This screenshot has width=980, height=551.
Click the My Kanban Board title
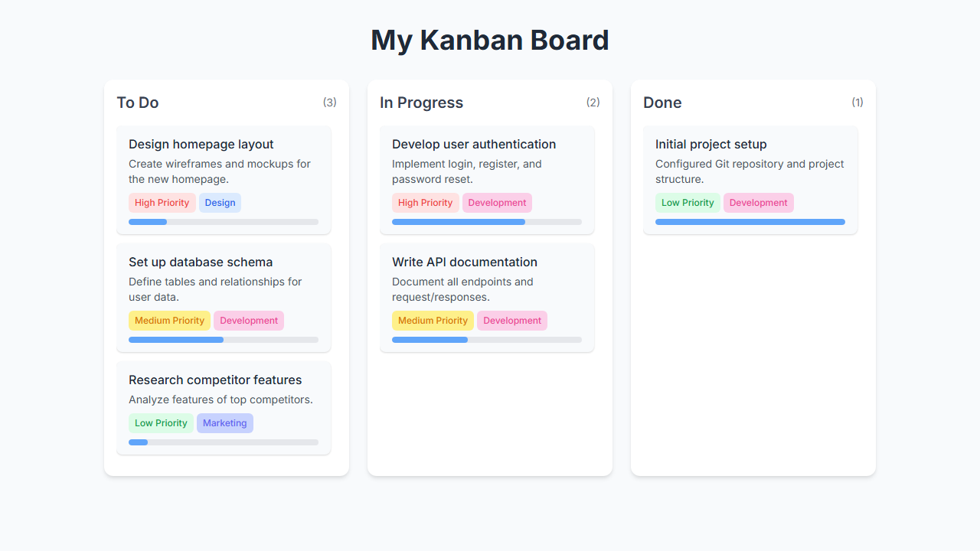pos(490,41)
